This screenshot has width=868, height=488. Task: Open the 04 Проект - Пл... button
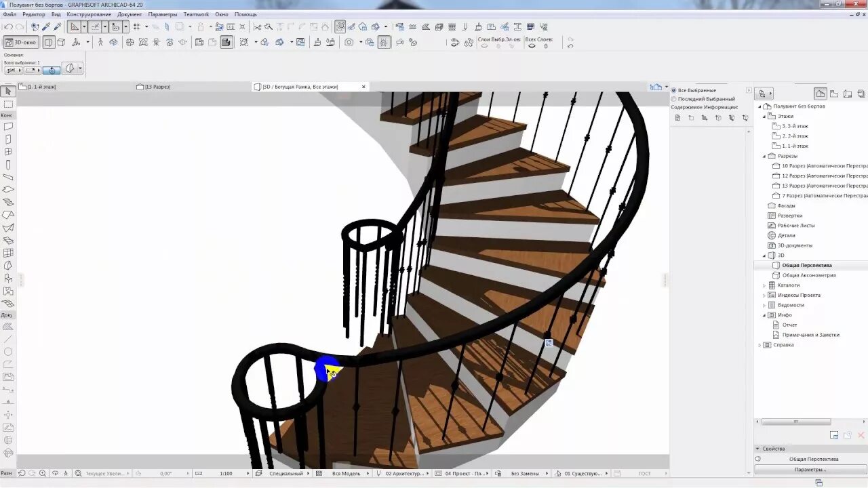(x=463, y=473)
